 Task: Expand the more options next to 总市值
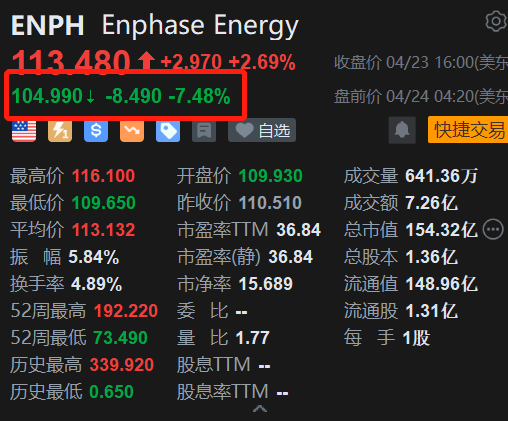tap(493, 229)
